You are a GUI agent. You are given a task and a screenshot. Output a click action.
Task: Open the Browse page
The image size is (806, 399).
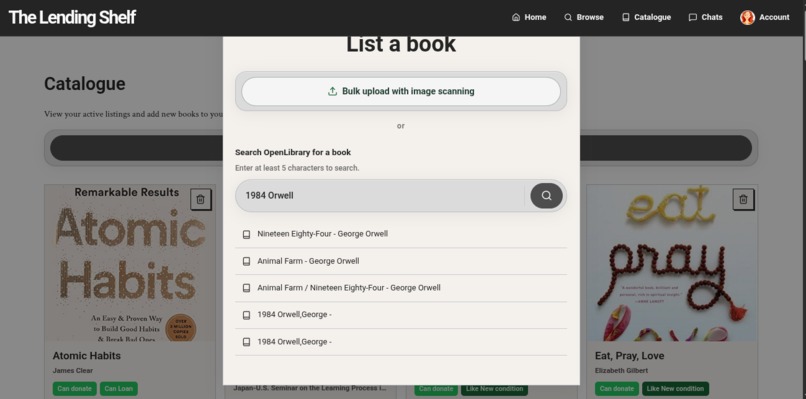(x=584, y=17)
